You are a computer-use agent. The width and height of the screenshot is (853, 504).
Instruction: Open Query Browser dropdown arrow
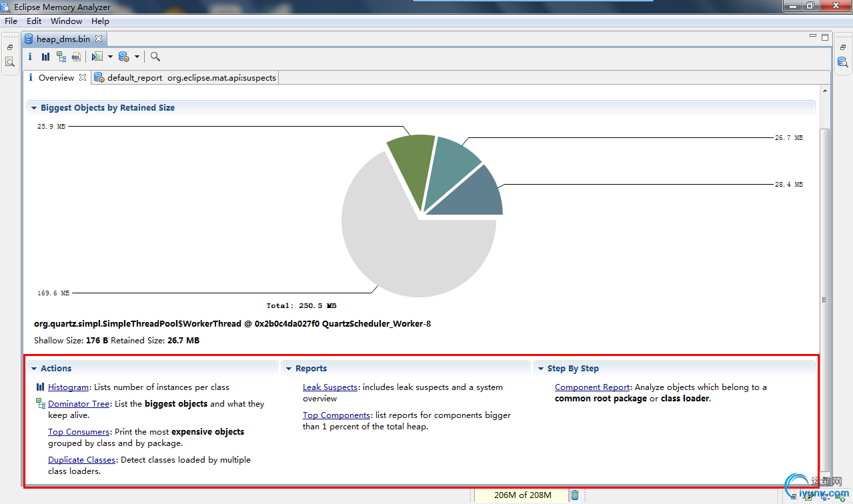111,57
